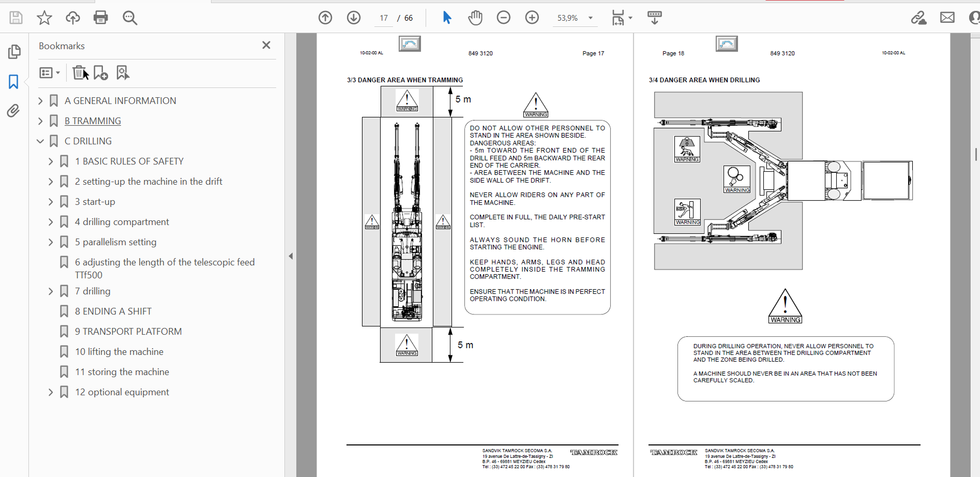Toggle the Page Thumbnails panel
Image resolution: width=980 pixels, height=477 pixels.
pyautogui.click(x=14, y=52)
